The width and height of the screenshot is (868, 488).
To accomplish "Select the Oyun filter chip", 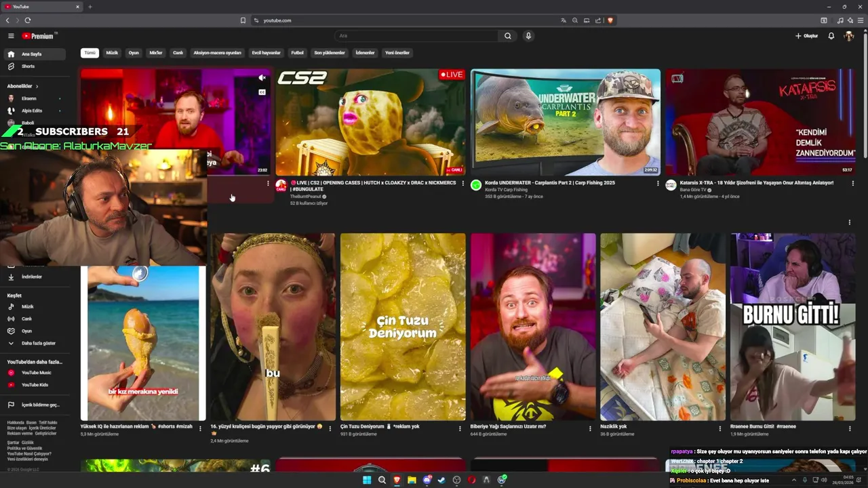I will 134,53.
